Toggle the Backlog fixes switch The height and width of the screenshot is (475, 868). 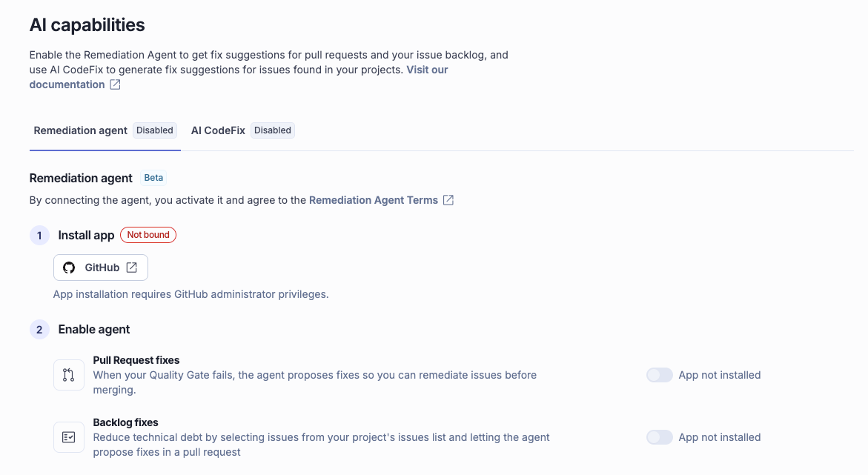(x=659, y=437)
